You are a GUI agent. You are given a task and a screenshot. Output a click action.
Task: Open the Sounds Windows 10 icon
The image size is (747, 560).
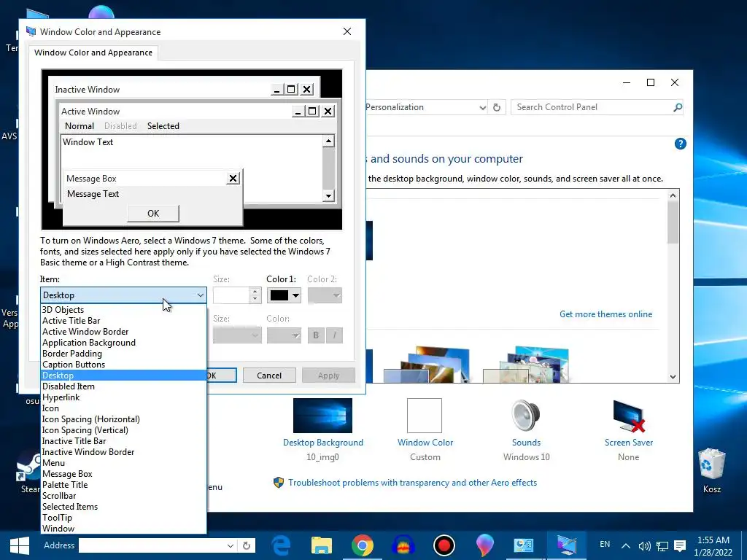tap(526, 415)
